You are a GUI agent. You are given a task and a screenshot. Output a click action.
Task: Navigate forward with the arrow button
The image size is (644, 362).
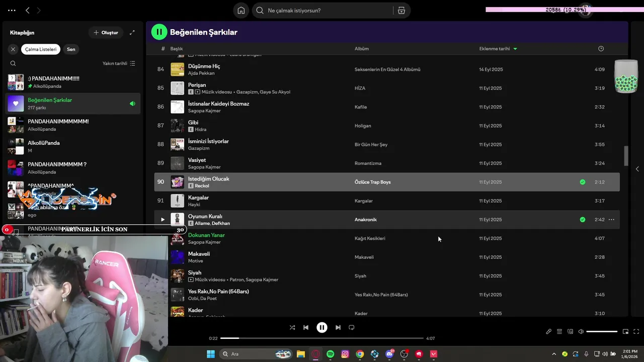point(39,10)
